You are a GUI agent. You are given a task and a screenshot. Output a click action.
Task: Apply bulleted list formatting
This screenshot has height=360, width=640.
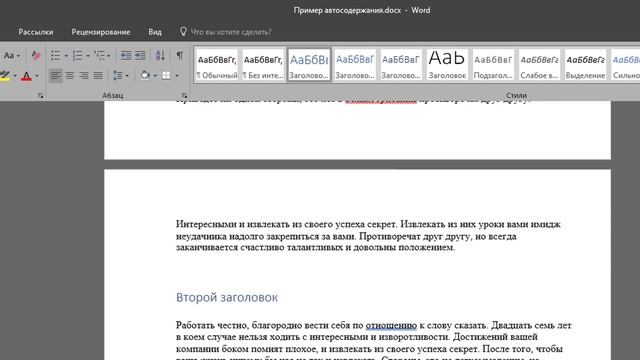click(x=55, y=55)
